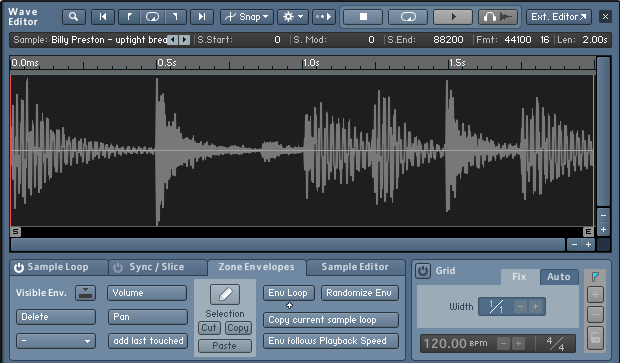The image size is (620, 363).
Task: Open the Visible Env. selector icon
Action: pos(85,293)
